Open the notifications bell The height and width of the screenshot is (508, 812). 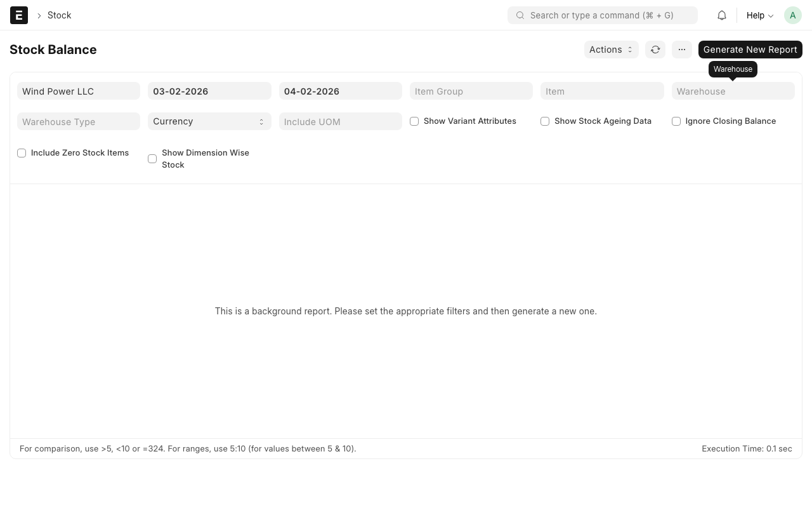point(722,15)
